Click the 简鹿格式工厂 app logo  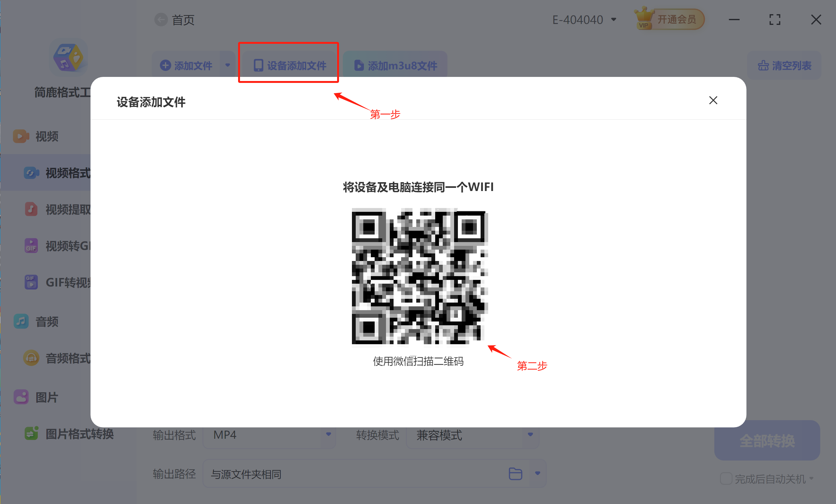coord(69,57)
